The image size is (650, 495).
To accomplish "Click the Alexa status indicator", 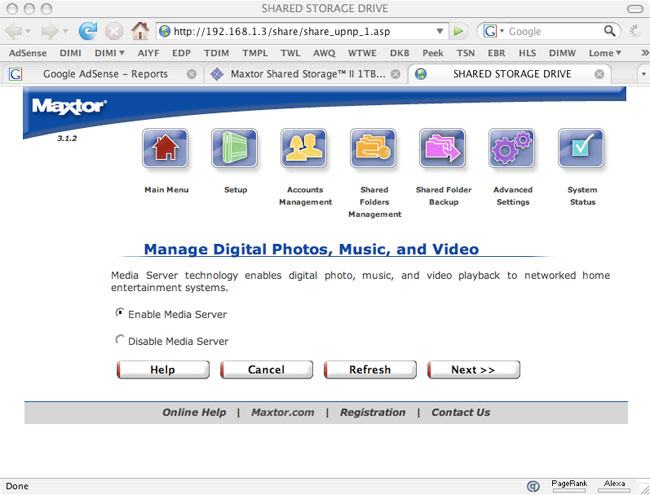I will coord(614,485).
